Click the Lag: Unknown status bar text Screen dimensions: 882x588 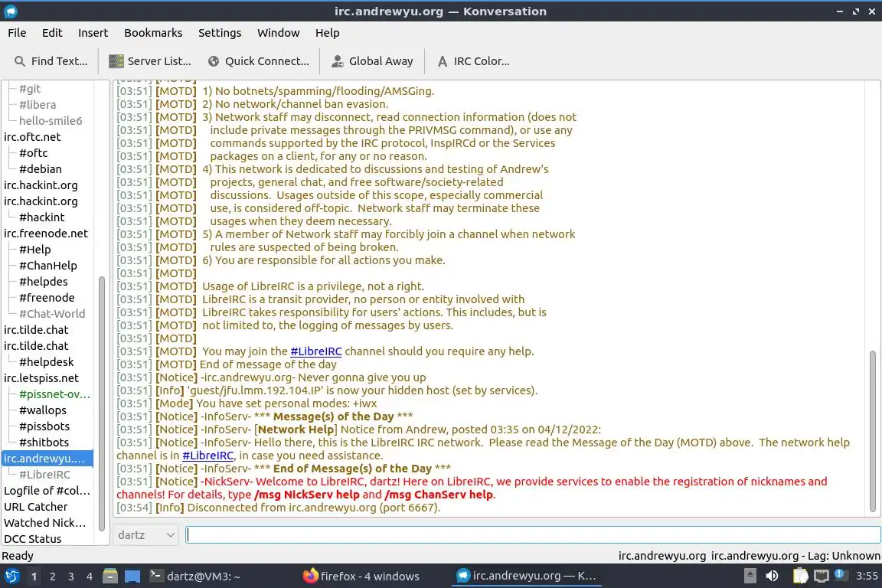click(x=844, y=555)
